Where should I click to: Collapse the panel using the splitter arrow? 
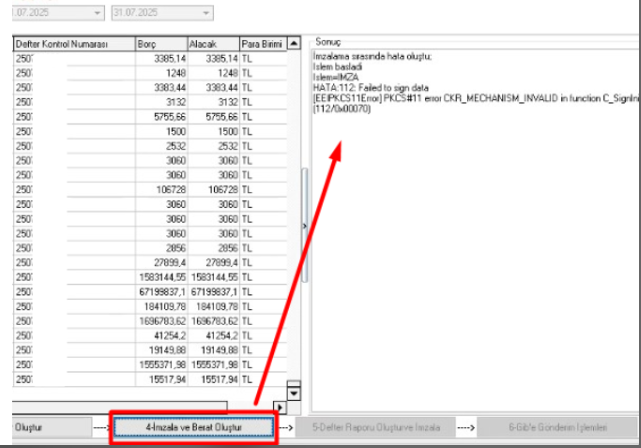(x=305, y=227)
